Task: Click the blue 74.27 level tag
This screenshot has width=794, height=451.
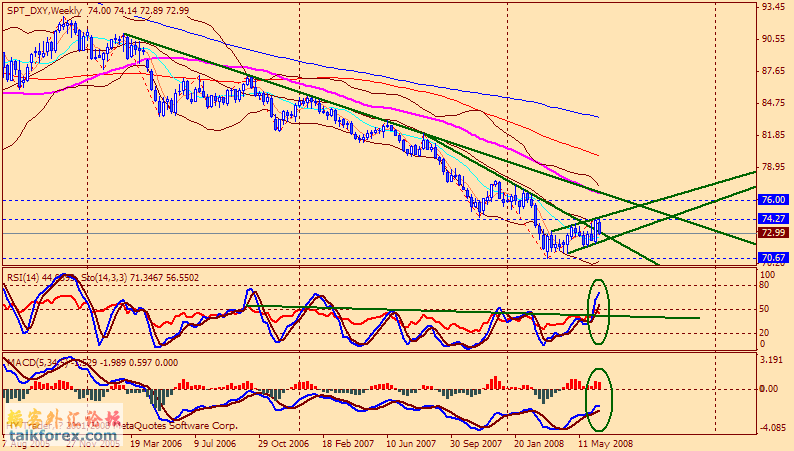Action: [773, 219]
